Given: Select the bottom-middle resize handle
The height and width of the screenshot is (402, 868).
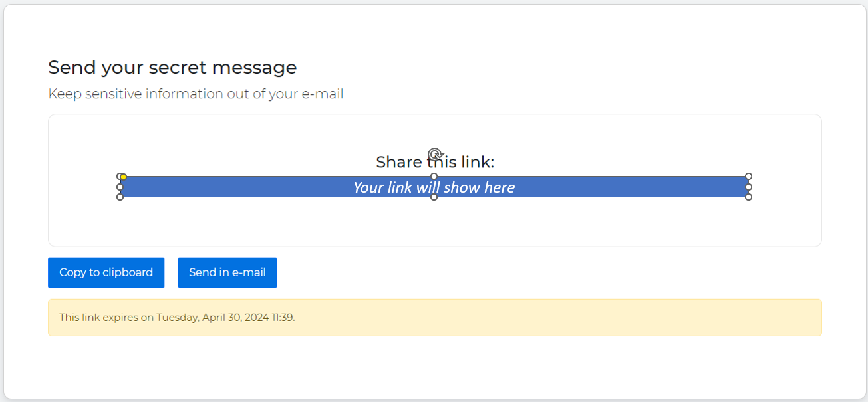Looking at the screenshot, I should tap(434, 197).
